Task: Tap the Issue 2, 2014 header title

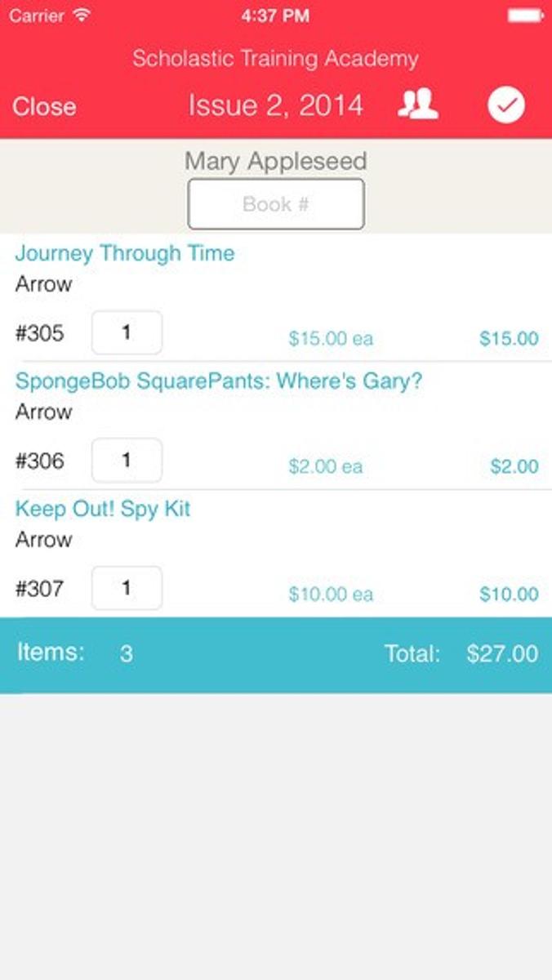Action: [276, 105]
